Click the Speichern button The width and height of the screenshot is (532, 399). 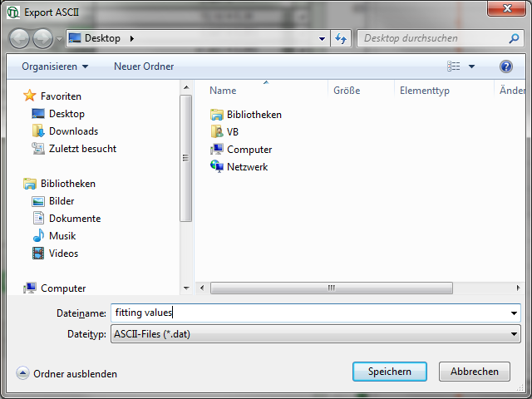pyautogui.click(x=389, y=372)
